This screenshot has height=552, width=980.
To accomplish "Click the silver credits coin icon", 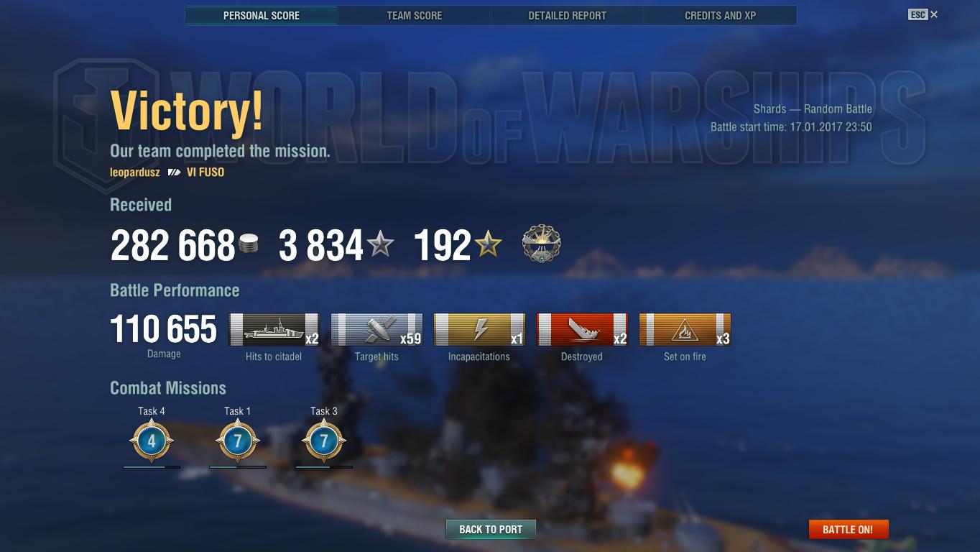I will point(248,244).
